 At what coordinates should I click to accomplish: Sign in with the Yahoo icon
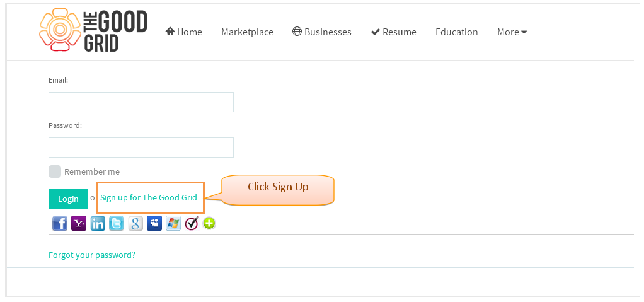coord(79,224)
